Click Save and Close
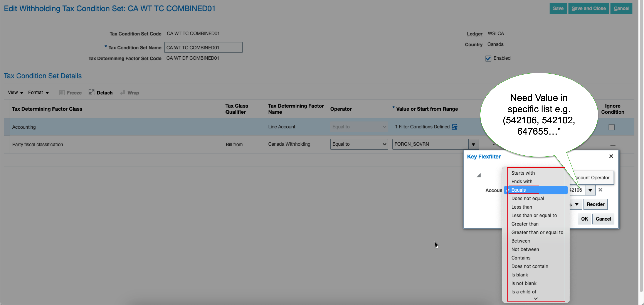 tap(588, 8)
